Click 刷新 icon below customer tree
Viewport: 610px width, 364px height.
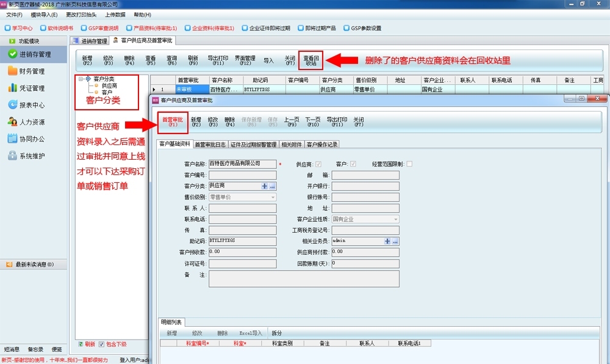(x=81, y=344)
